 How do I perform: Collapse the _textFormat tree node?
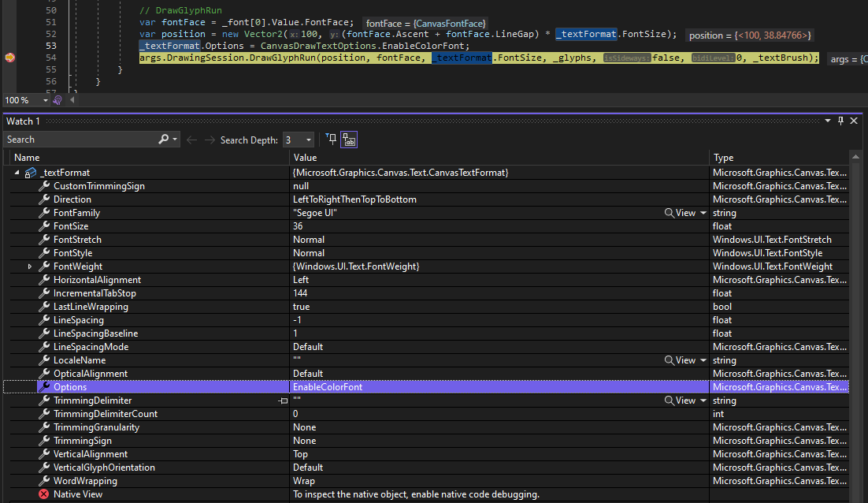pos(17,172)
